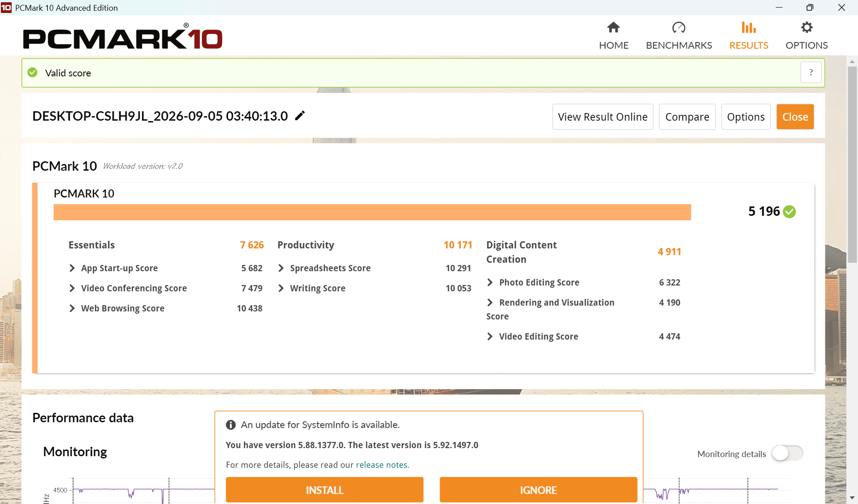Click View Result Online button

click(603, 117)
